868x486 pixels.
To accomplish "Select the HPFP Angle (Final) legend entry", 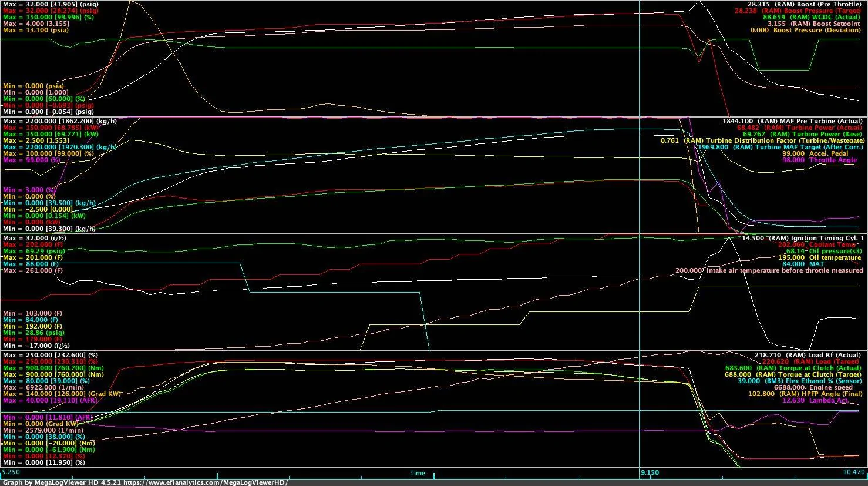I will [806, 394].
